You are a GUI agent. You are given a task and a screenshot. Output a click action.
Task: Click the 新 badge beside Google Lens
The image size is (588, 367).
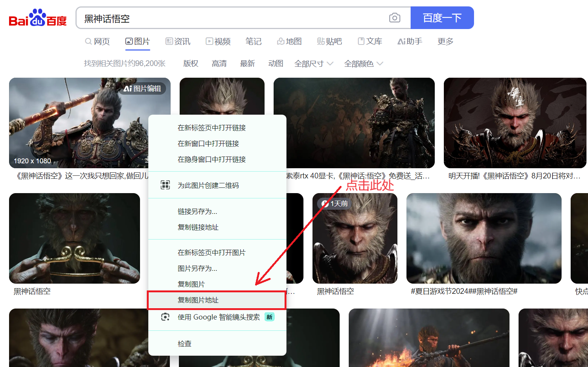click(269, 317)
